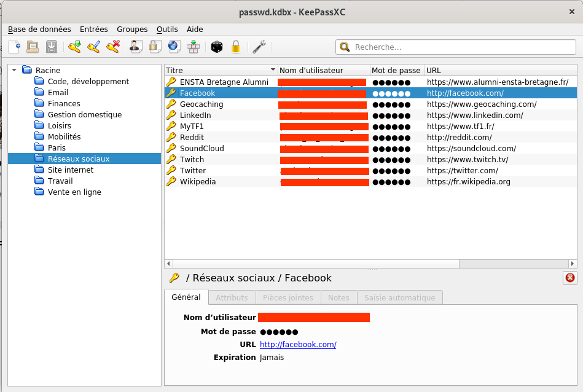The width and height of the screenshot is (583, 392).
Task: Sort by Mot de passe column header
Action: [397, 70]
